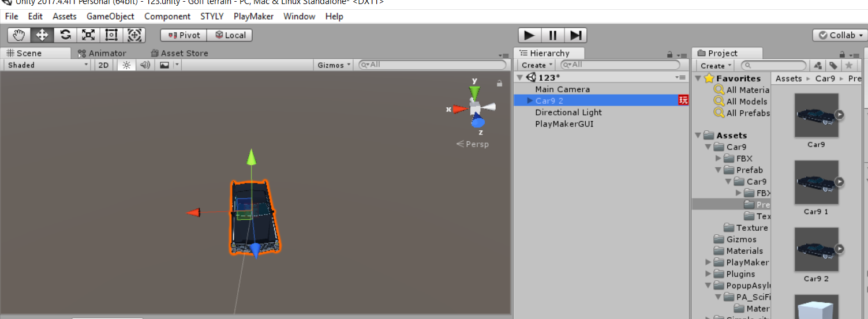The width and height of the screenshot is (868, 319).
Task: Switch to the Asset Store tab
Action: (179, 53)
